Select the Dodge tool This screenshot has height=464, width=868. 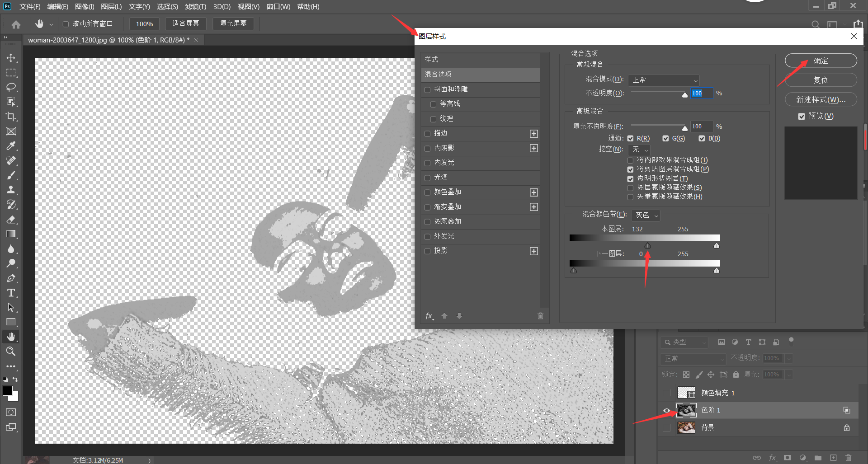11,263
